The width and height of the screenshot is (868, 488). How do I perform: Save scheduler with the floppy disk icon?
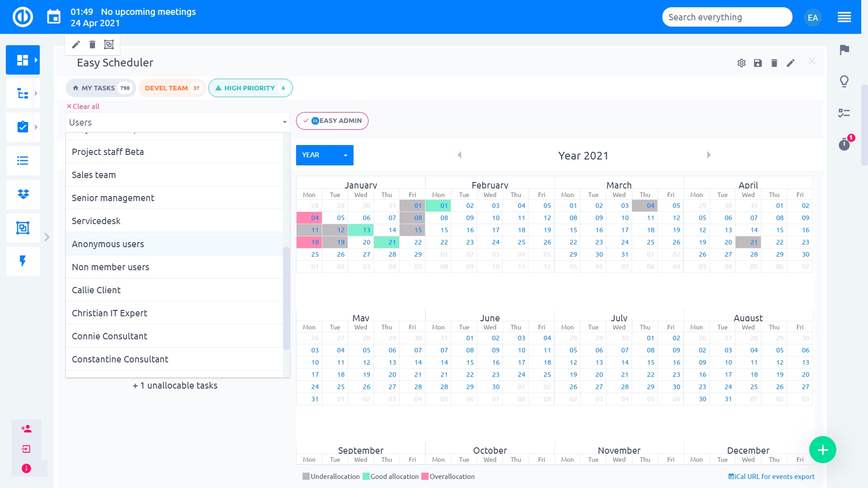point(758,63)
